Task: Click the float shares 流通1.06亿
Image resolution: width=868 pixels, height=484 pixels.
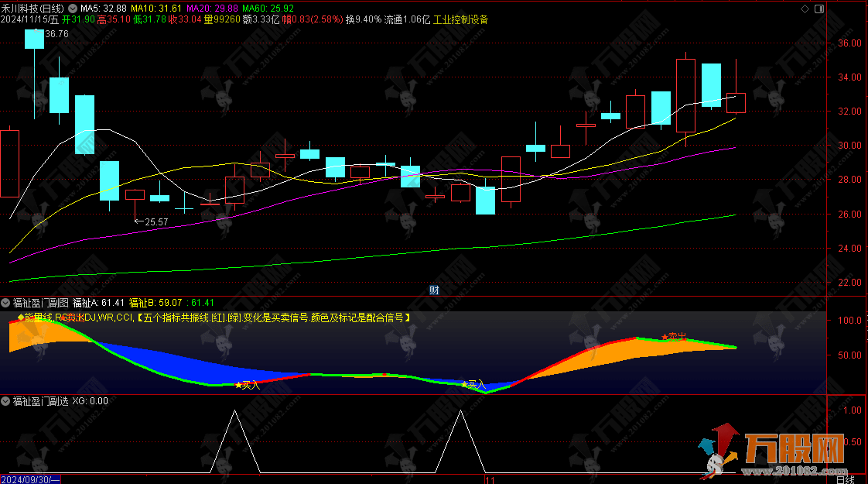Action: click(x=407, y=19)
